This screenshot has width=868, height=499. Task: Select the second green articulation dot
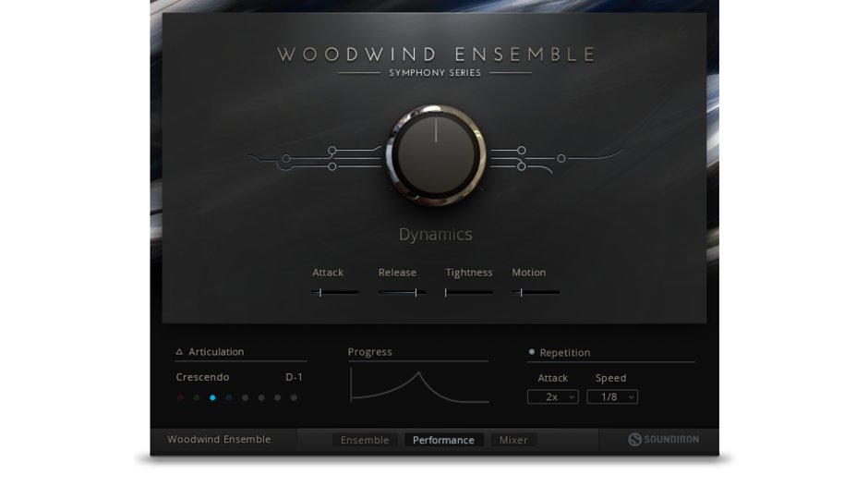pyautogui.click(x=197, y=398)
